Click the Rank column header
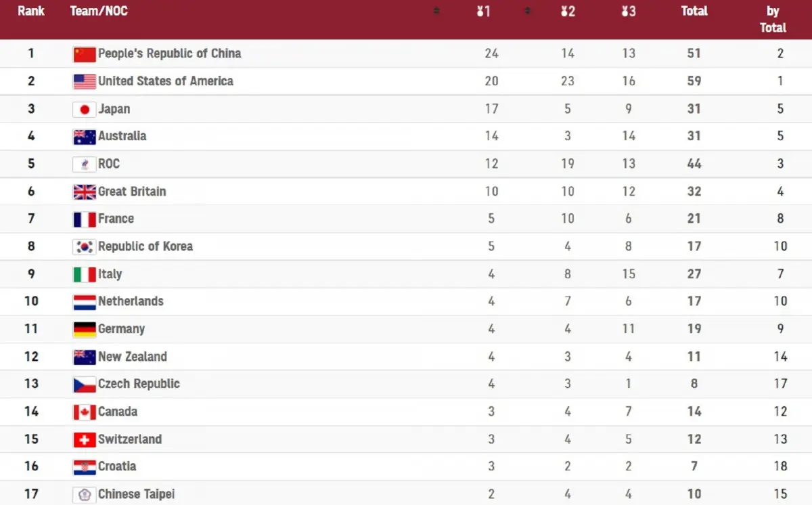The image size is (812, 505). pyautogui.click(x=31, y=11)
